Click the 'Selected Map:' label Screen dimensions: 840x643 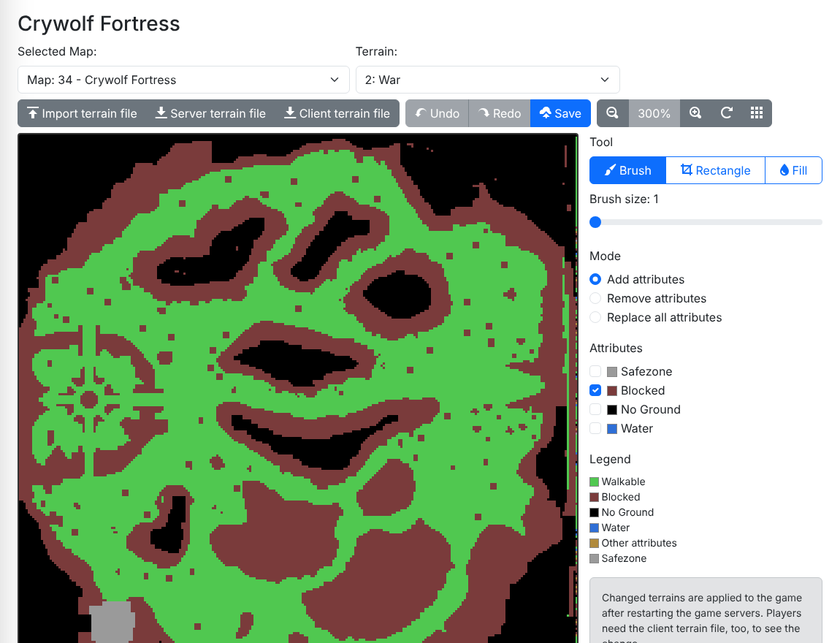coord(57,51)
